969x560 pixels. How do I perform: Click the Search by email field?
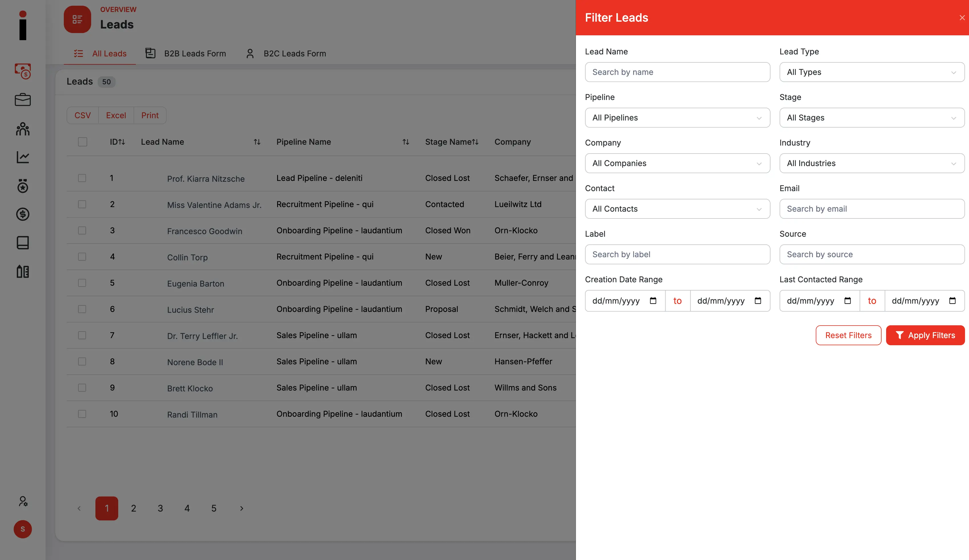[872, 209]
